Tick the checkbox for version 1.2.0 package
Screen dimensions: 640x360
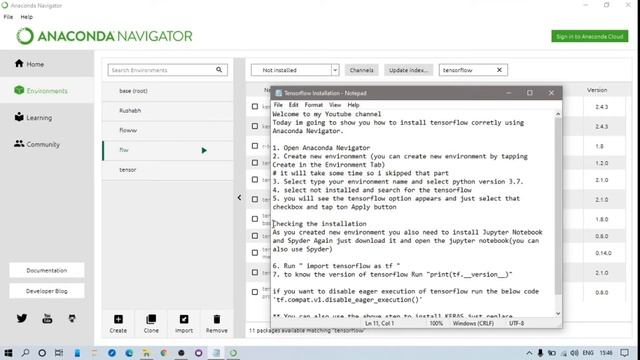[x=255, y=163]
